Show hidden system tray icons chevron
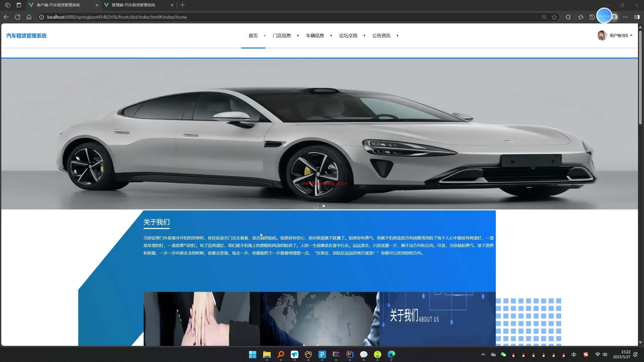 [483, 354]
